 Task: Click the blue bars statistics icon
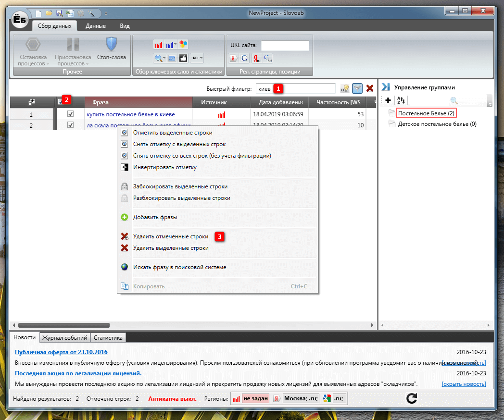[x=169, y=45]
